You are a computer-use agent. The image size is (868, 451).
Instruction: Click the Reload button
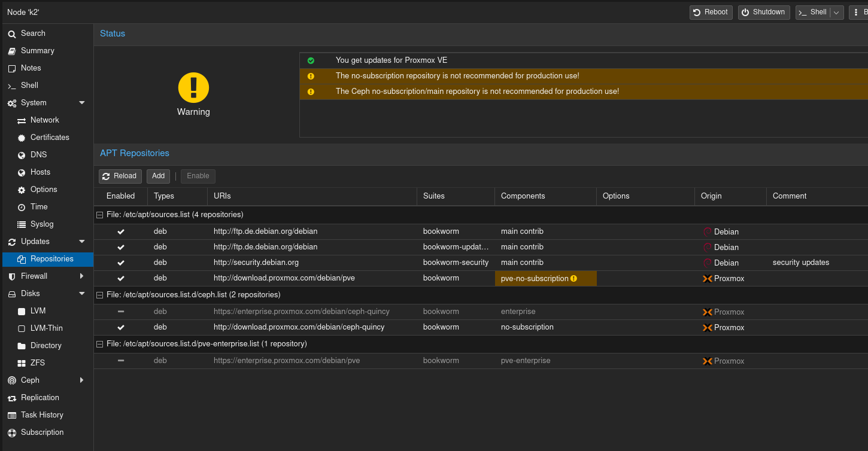[120, 176]
